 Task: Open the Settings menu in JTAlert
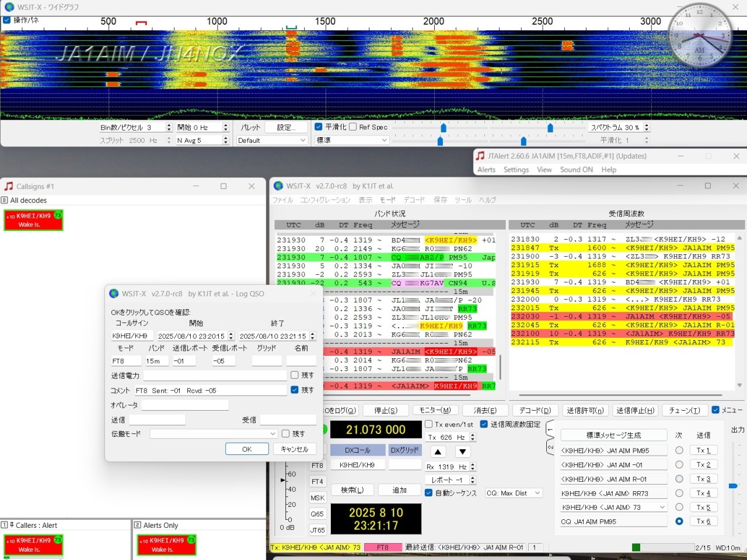tap(516, 170)
